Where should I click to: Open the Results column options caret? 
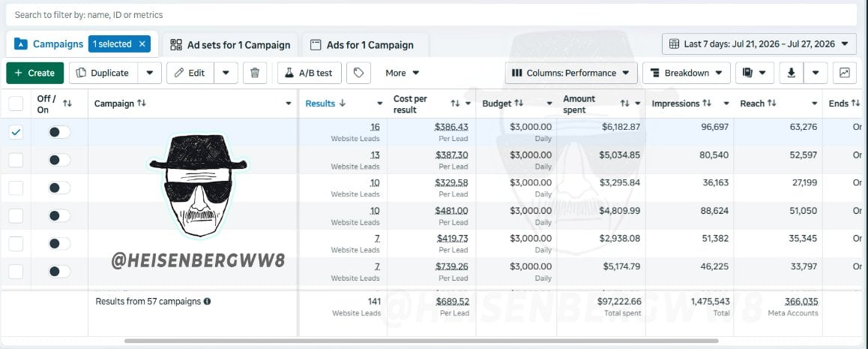[x=380, y=104]
